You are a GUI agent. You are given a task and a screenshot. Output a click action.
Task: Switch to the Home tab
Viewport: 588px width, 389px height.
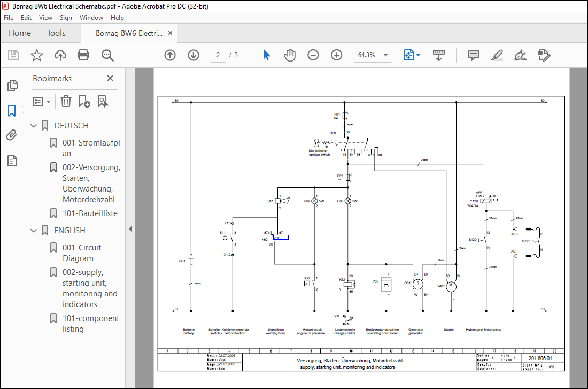[20, 33]
